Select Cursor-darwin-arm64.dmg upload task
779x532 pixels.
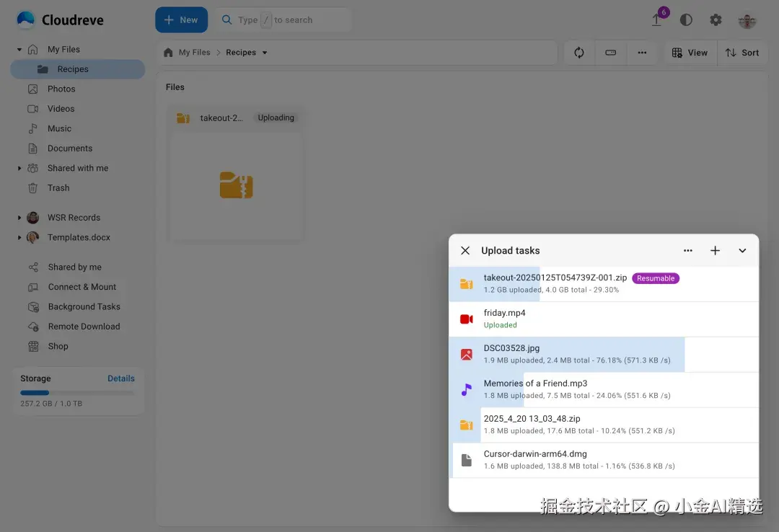click(604, 461)
